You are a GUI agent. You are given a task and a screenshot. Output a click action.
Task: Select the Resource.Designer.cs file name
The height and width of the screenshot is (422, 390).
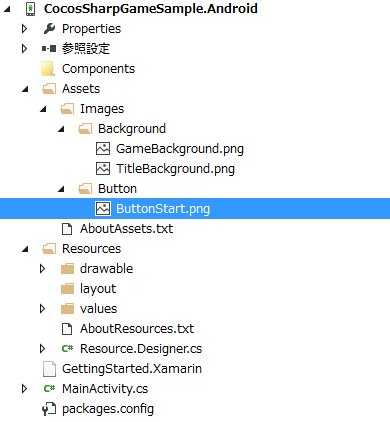pyautogui.click(x=141, y=349)
